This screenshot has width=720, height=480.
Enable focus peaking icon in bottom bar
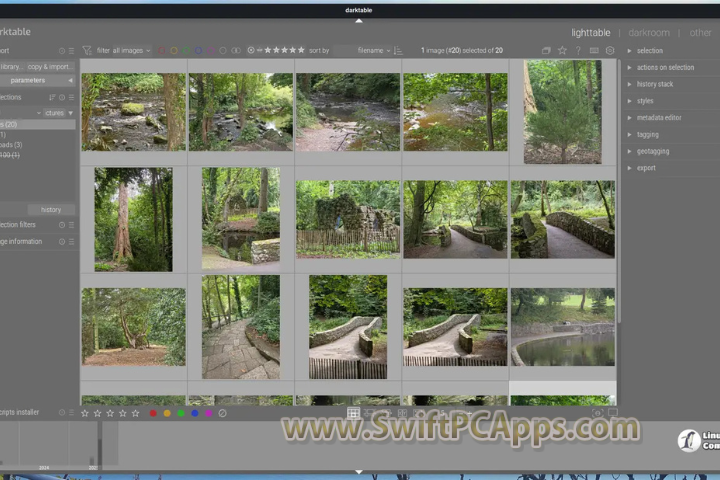pyautogui.click(x=597, y=413)
